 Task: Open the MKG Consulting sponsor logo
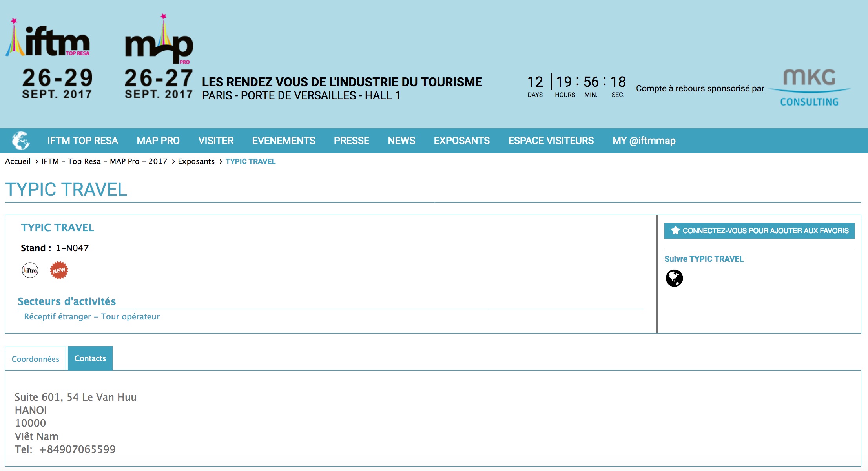pos(810,88)
